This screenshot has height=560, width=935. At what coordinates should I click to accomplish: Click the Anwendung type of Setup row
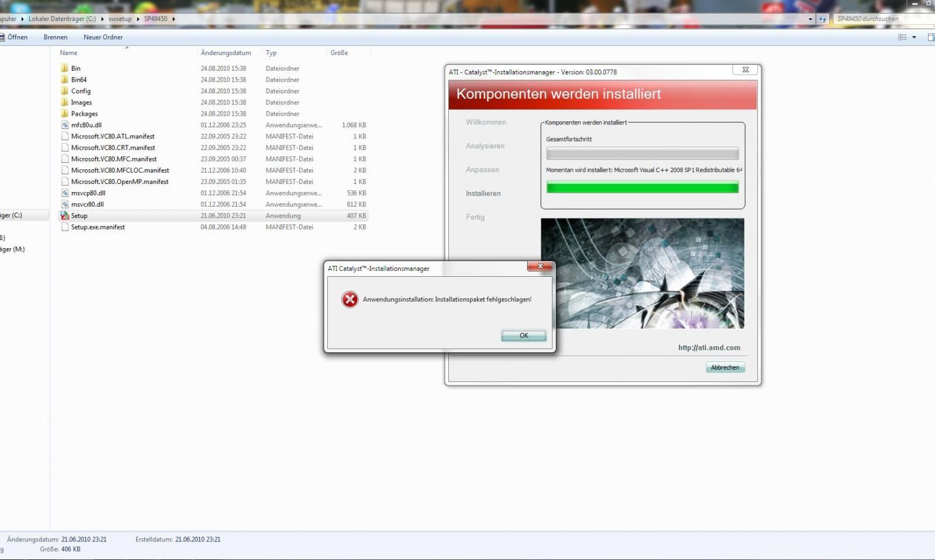[283, 215]
